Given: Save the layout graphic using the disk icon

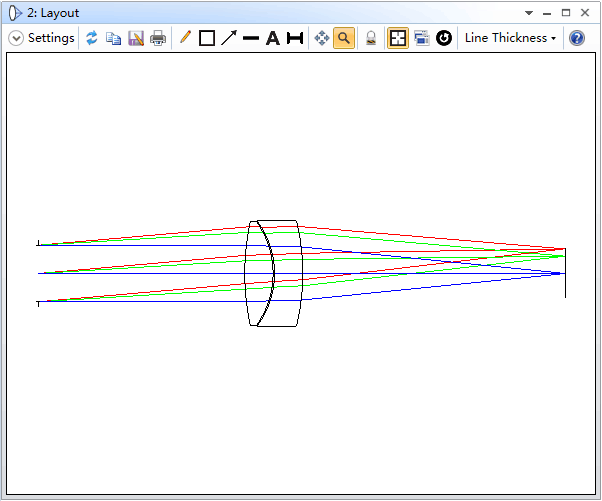Looking at the screenshot, I should tap(136, 38).
